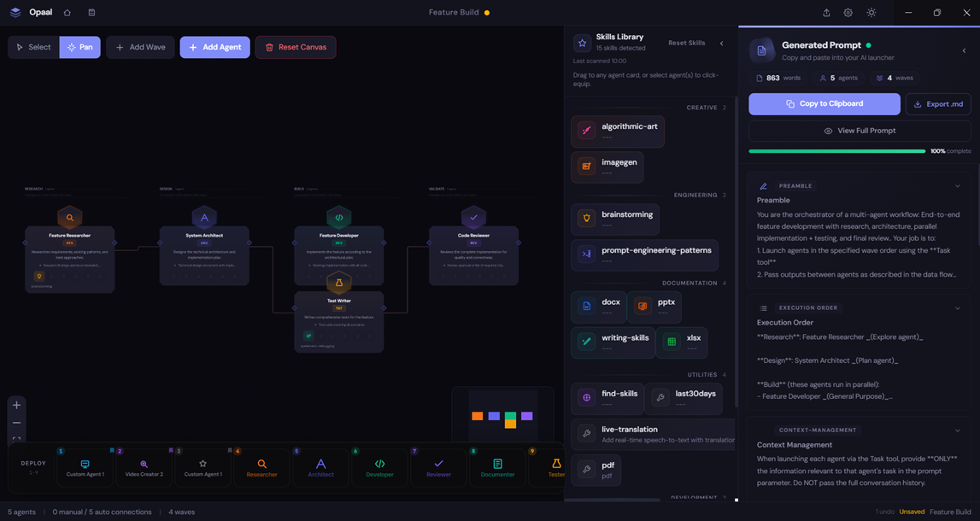Click the 863 words counter chip
980x521 pixels.
click(x=778, y=78)
